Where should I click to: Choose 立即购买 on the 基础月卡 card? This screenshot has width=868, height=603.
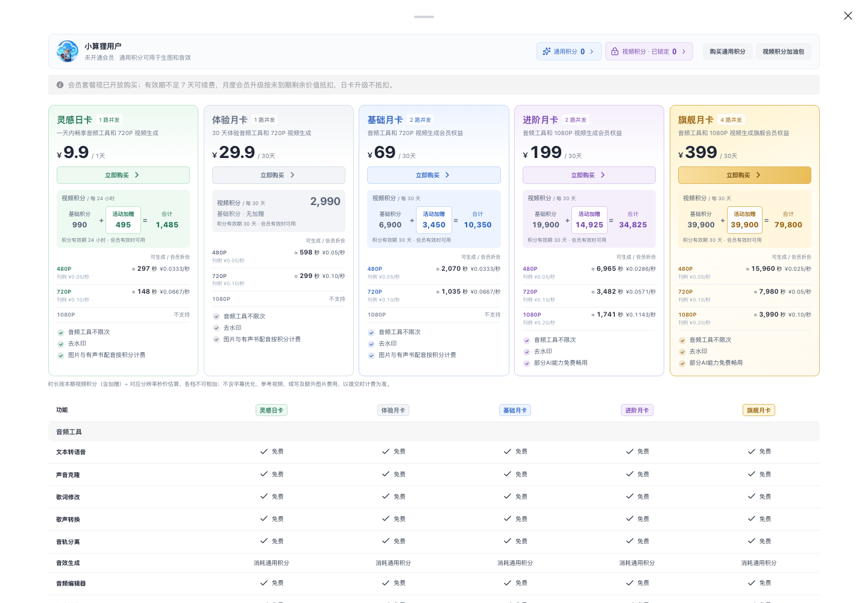click(x=434, y=175)
